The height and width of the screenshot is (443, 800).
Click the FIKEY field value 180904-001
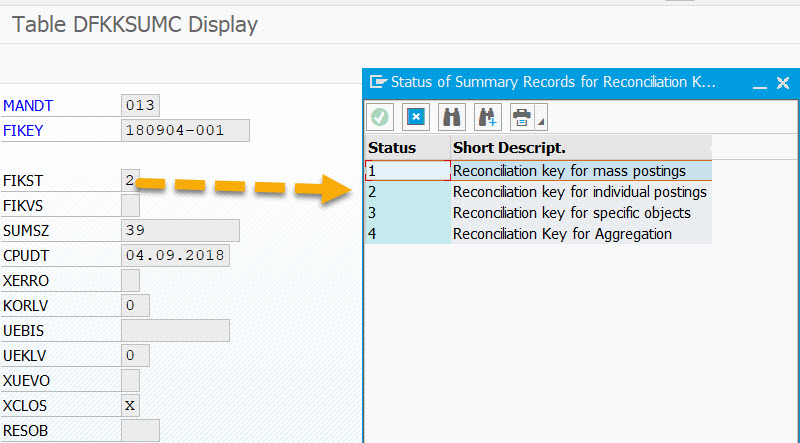(x=185, y=131)
